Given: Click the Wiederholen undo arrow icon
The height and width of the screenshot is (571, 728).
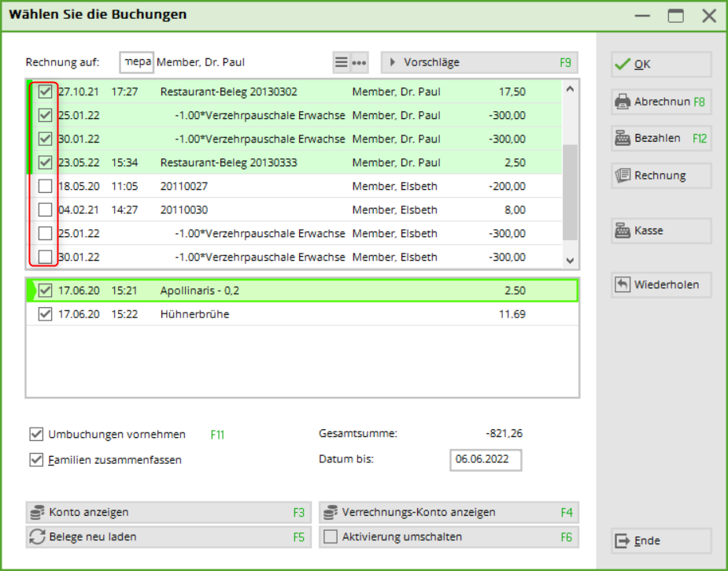Looking at the screenshot, I should [x=622, y=284].
